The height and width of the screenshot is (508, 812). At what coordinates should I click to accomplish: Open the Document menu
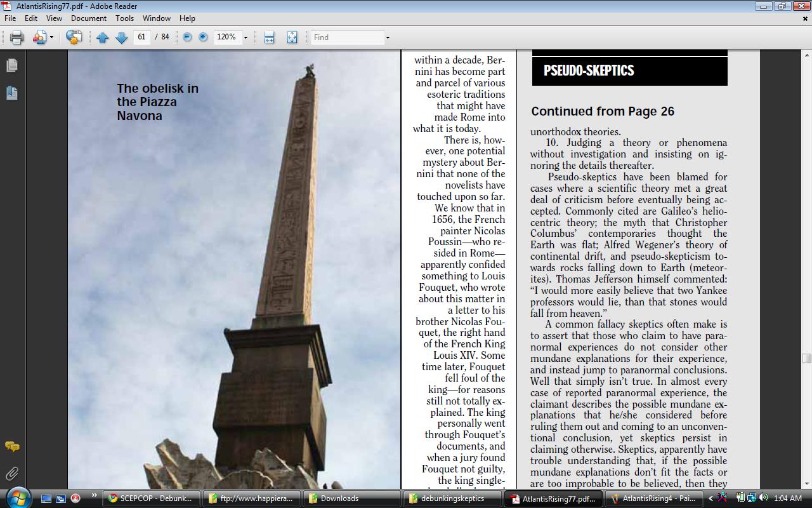coord(89,18)
